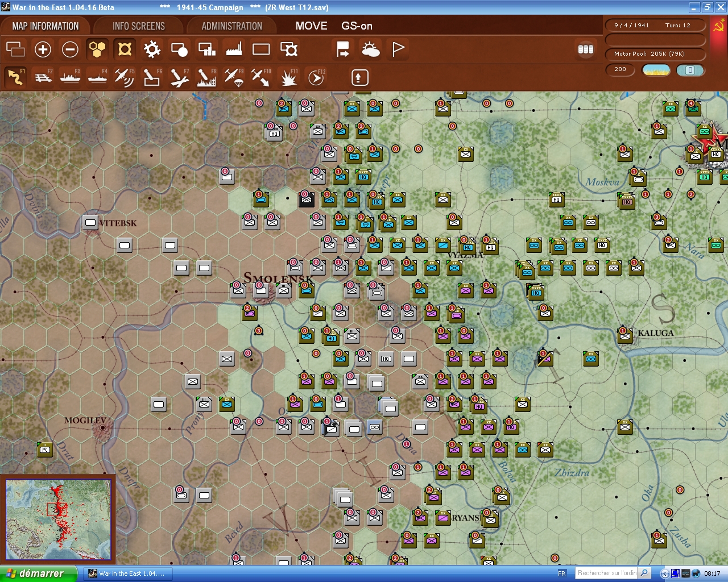This screenshot has height=582, width=728.
Task: Click the 200 value box
Action: (621, 70)
